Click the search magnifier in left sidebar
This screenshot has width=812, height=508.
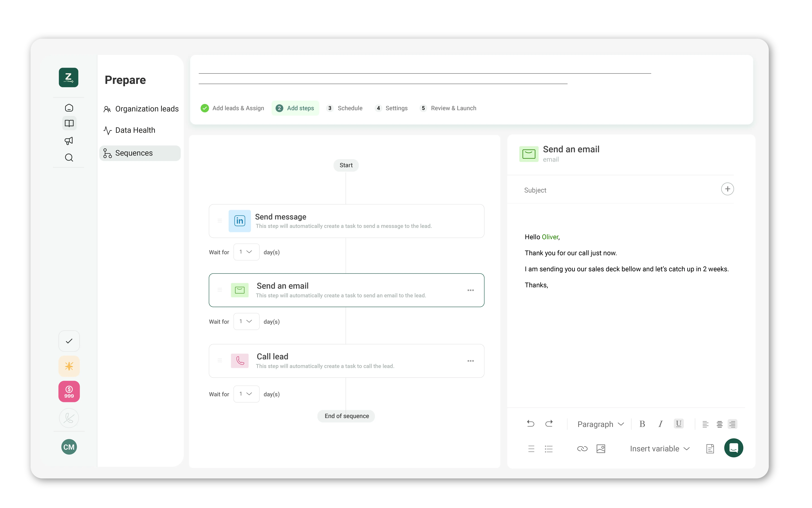pyautogui.click(x=69, y=158)
